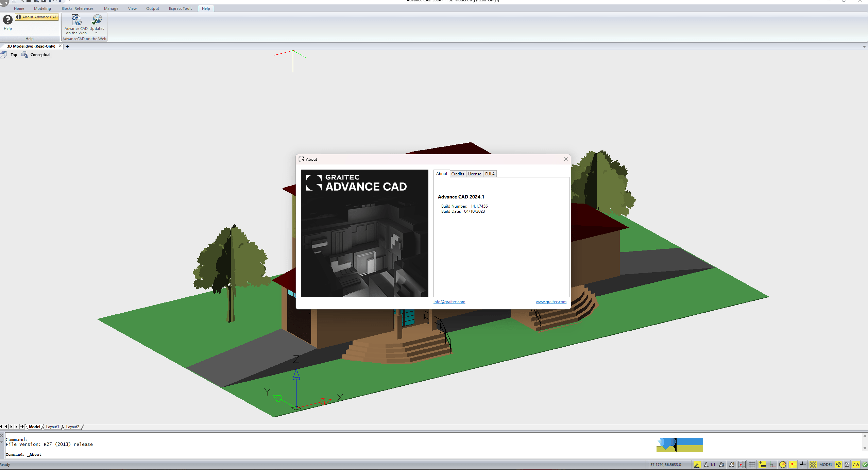Click coordinates readout 37.1791,56.5633,0

(665, 465)
